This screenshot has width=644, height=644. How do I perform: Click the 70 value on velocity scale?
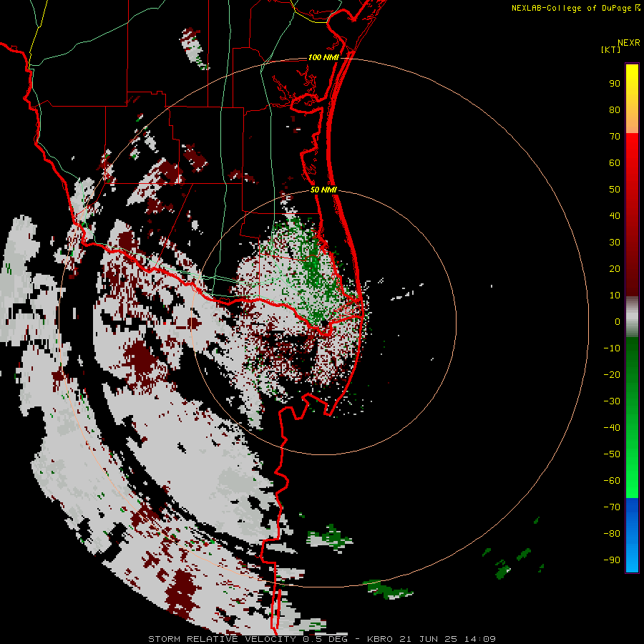tap(615, 137)
